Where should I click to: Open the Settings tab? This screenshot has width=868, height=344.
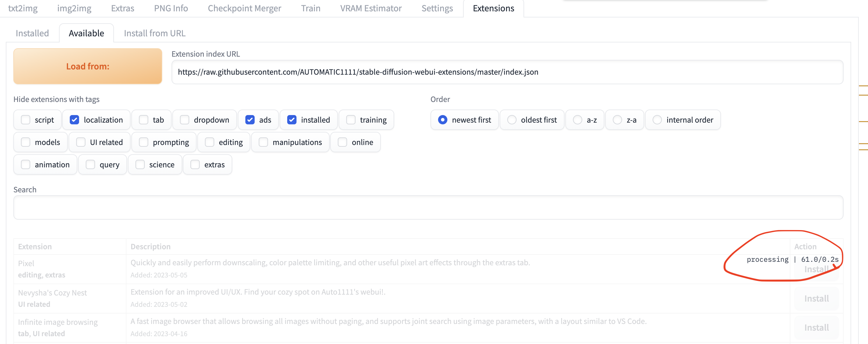coord(437,8)
